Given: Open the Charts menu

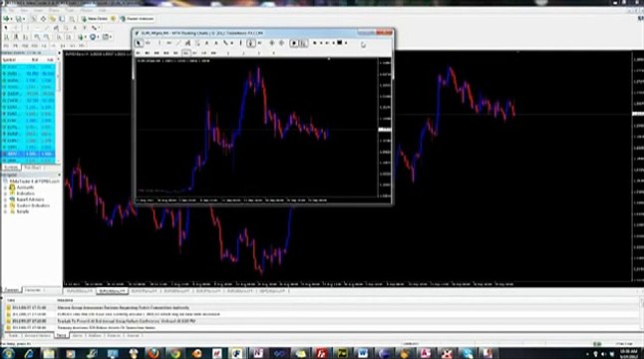Looking at the screenshot, I should pos(54,10).
